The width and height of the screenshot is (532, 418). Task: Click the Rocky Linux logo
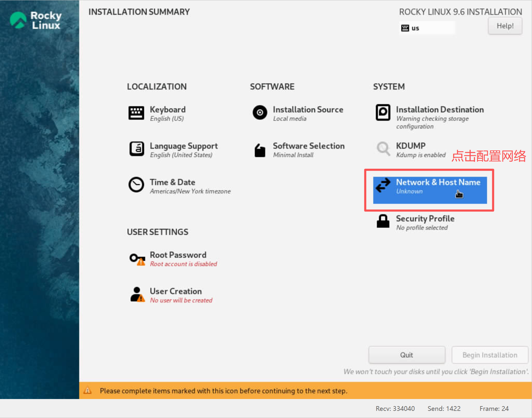coord(36,20)
